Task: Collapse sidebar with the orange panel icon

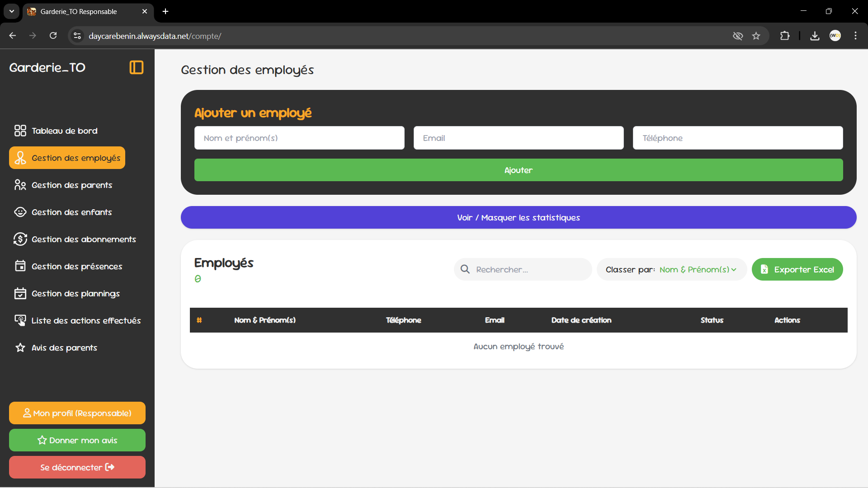Action: tap(136, 67)
